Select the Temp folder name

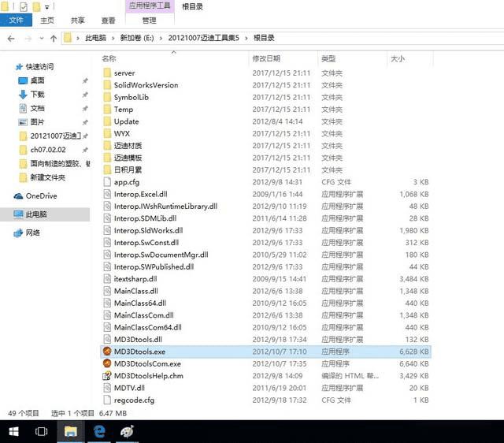(x=124, y=110)
